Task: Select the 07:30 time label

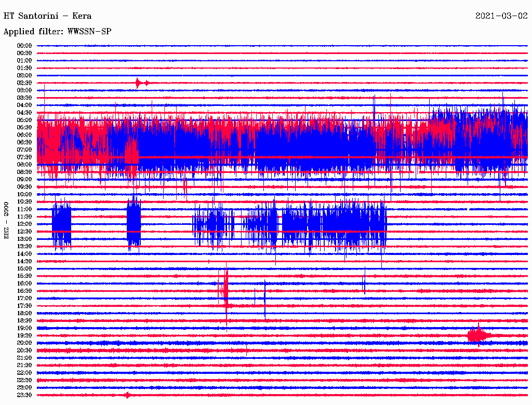Action: tap(24, 157)
